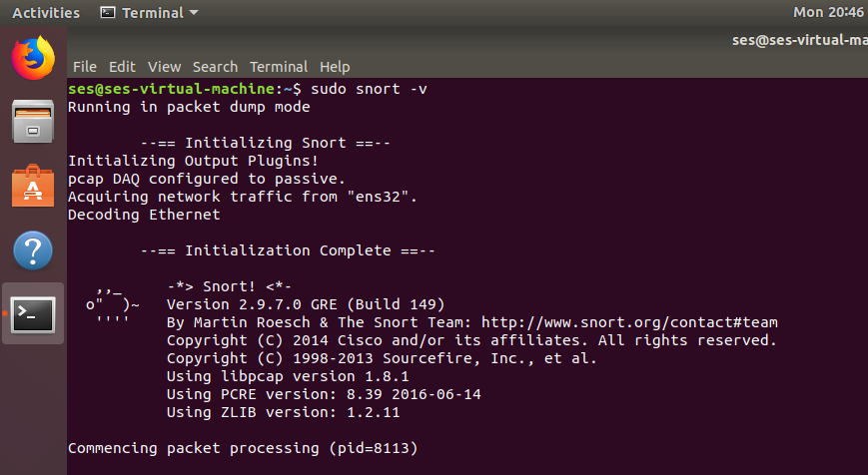868x475 pixels.
Task: Click the small terminal icon in top bar
Action: coord(108,12)
